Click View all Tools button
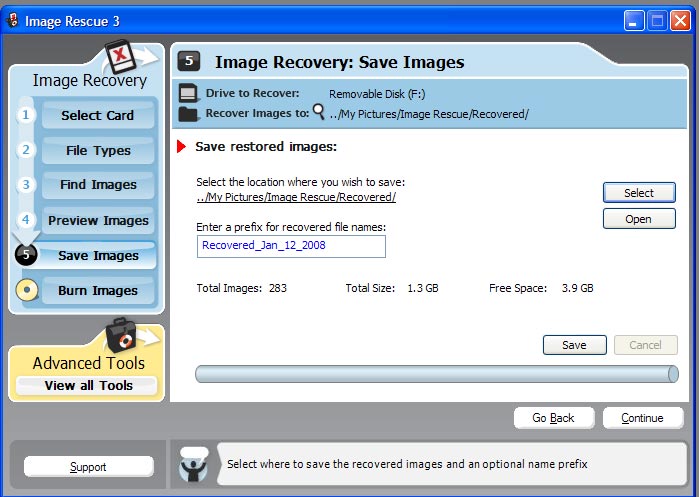Image resolution: width=699 pixels, height=497 pixels. point(87,386)
